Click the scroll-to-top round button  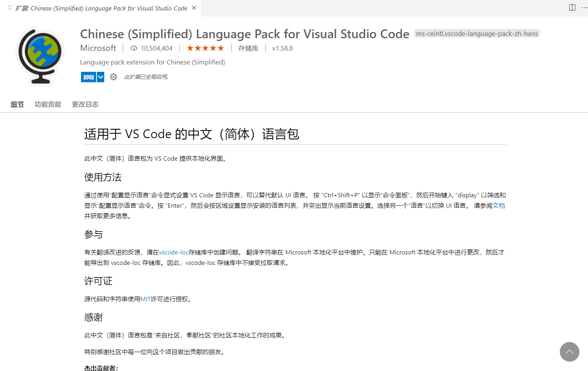pos(569,352)
